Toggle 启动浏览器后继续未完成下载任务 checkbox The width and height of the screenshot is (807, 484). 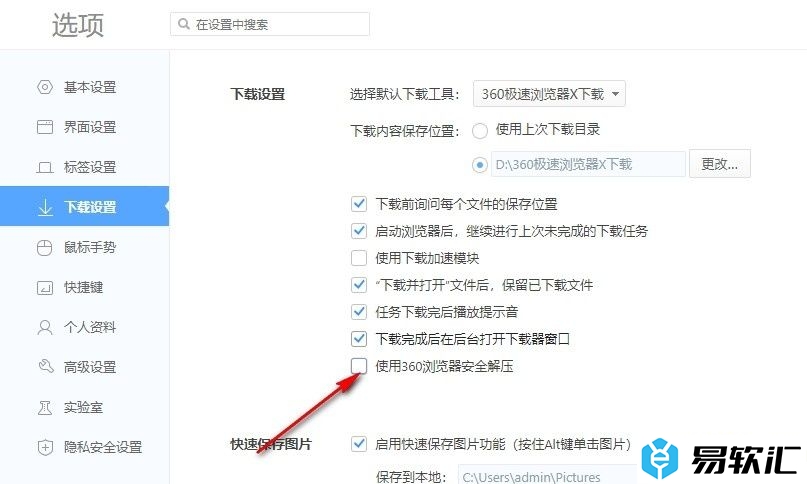coord(359,231)
